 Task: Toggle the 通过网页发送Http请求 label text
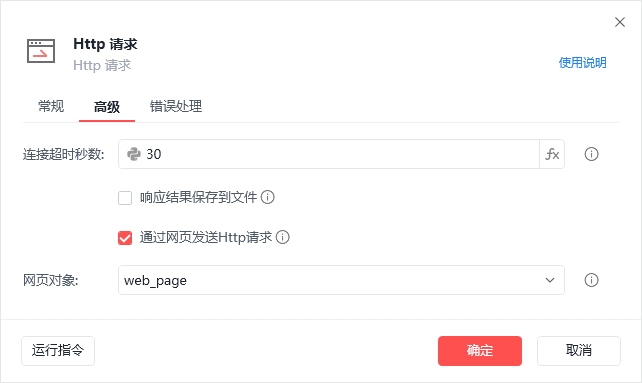206,237
